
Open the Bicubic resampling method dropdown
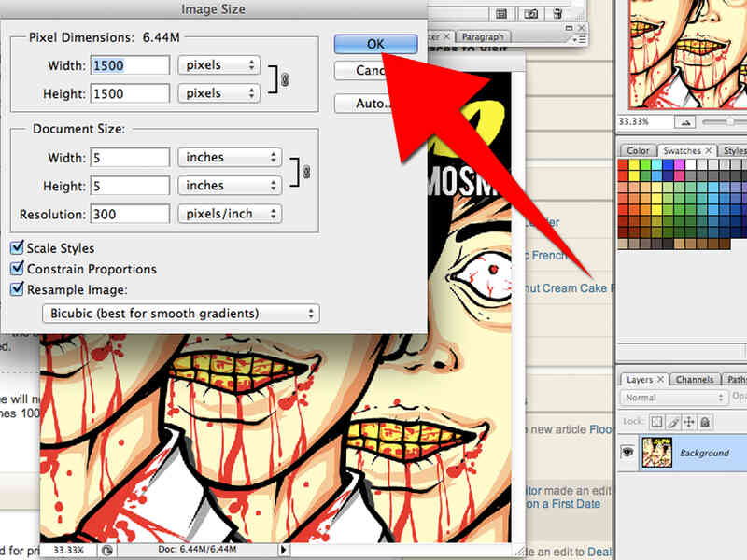[180, 314]
